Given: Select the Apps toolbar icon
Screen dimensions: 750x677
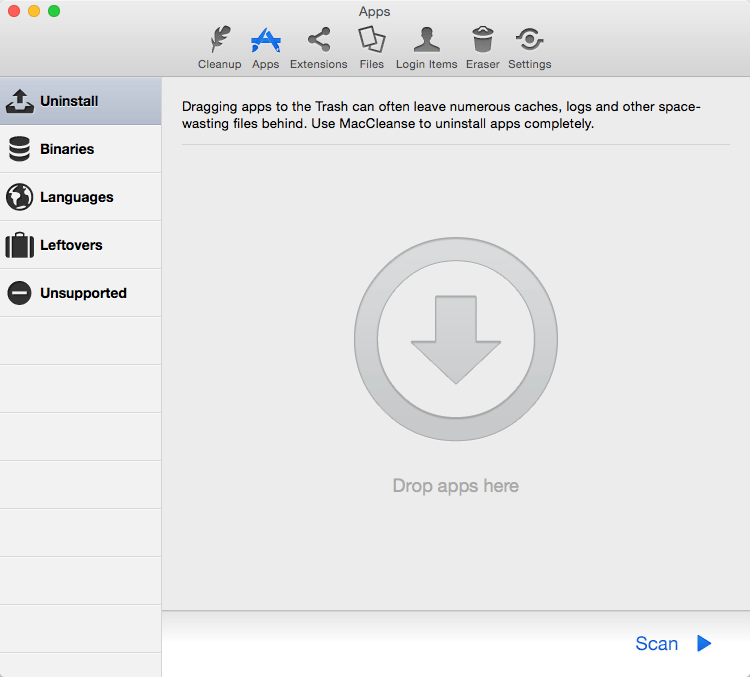Looking at the screenshot, I should tap(265, 40).
